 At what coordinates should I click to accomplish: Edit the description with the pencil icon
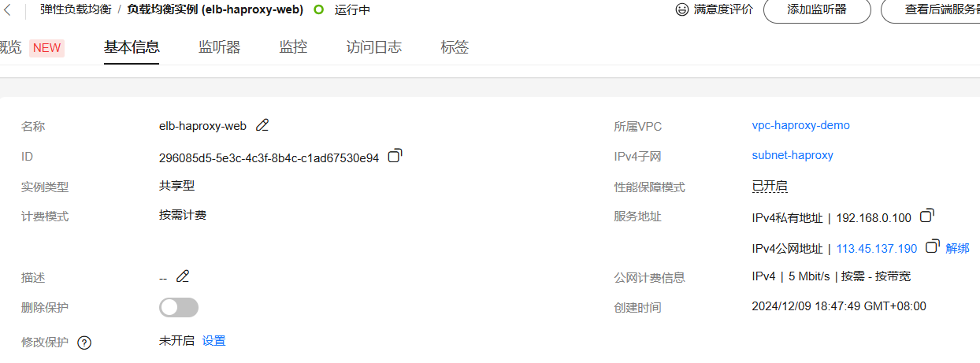(183, 276)
